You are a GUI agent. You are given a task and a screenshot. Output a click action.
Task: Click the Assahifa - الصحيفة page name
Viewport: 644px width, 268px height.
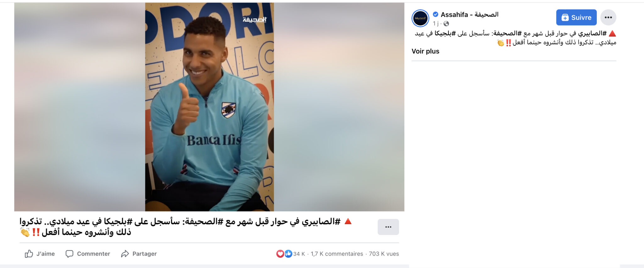click(469, 14)
